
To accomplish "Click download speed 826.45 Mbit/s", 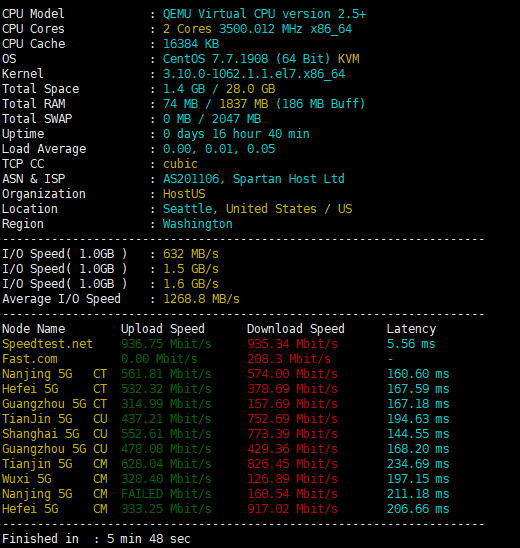I will pyautogui.click(x=292, y=464).
